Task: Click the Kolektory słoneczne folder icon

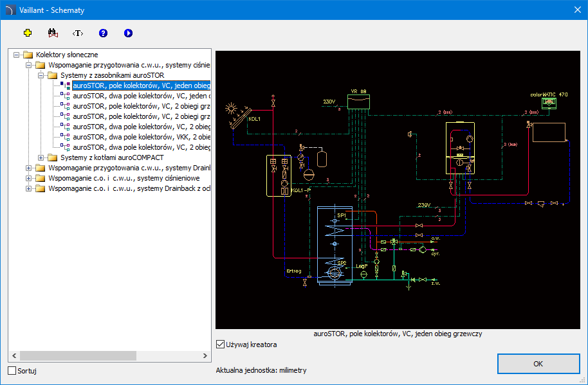Action: click(28, 55)
